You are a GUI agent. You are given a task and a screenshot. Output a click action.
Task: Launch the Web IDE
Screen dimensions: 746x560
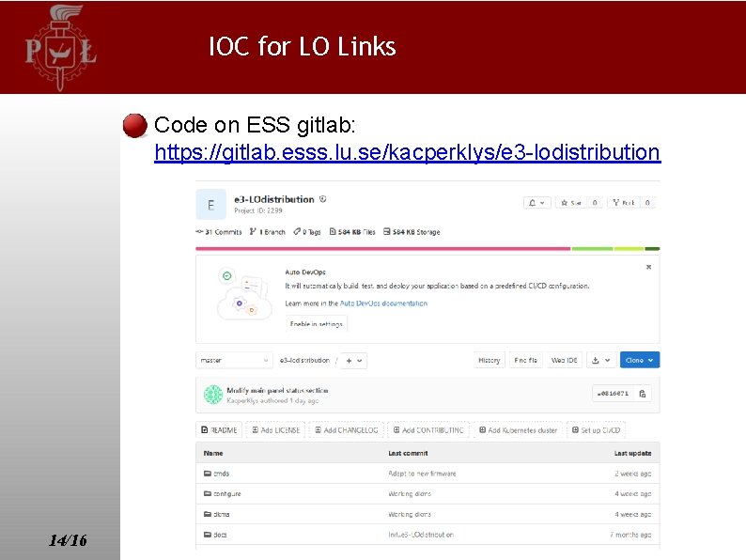[x=565, y=360]
